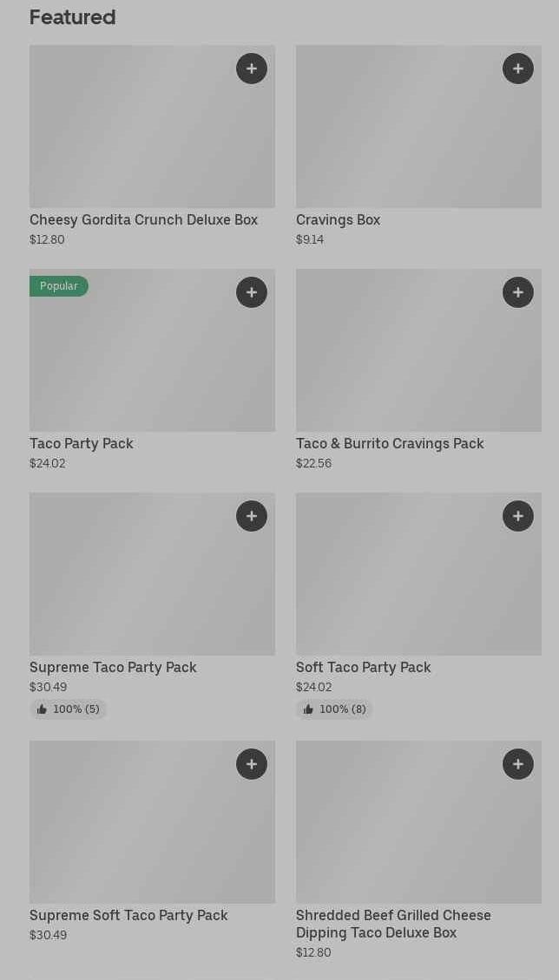Click the Popular badge on Taco Party Pack
The height and width of the screenshot is (980, 559).
pyautogui.click(x=59, y=286)
